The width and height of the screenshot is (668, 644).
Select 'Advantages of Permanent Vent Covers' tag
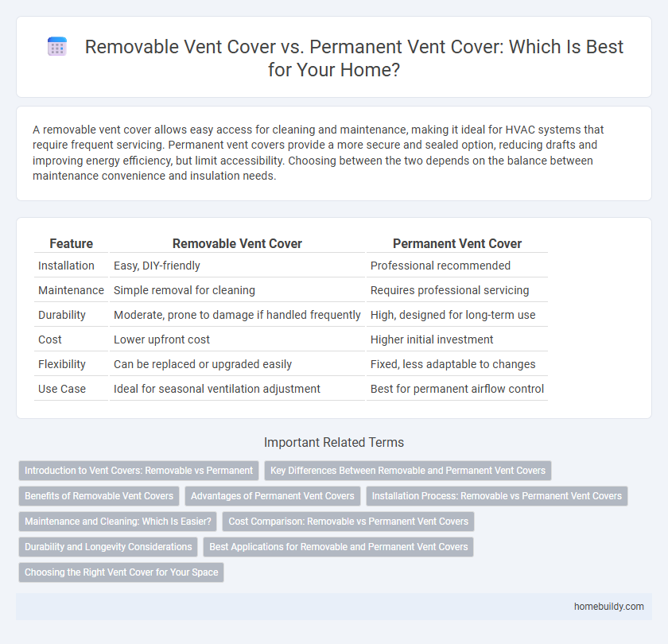click(x=273, y=496)
